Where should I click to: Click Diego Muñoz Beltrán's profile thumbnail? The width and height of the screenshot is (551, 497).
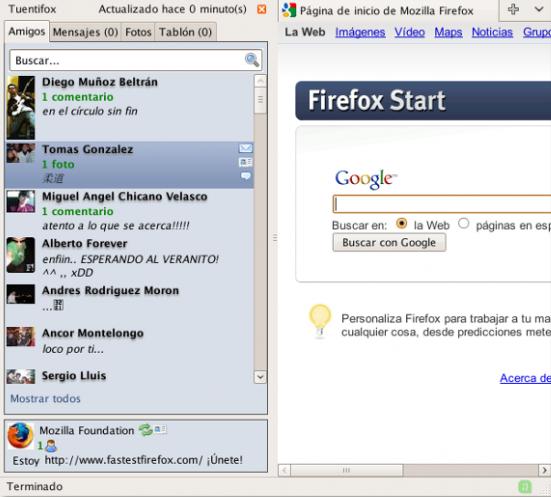[x=21, y=108]
